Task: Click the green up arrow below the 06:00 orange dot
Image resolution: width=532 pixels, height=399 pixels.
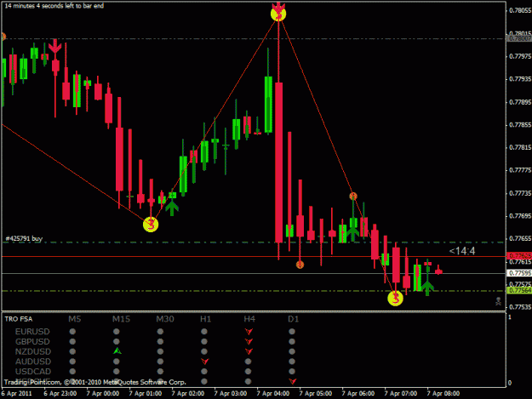Action: (353, 232)
